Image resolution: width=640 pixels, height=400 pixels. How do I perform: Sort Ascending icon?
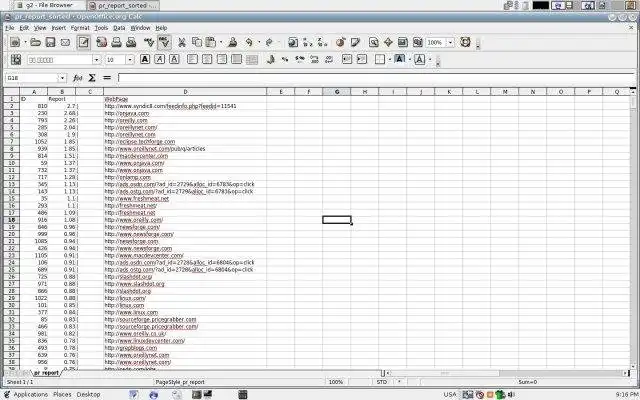307,42
